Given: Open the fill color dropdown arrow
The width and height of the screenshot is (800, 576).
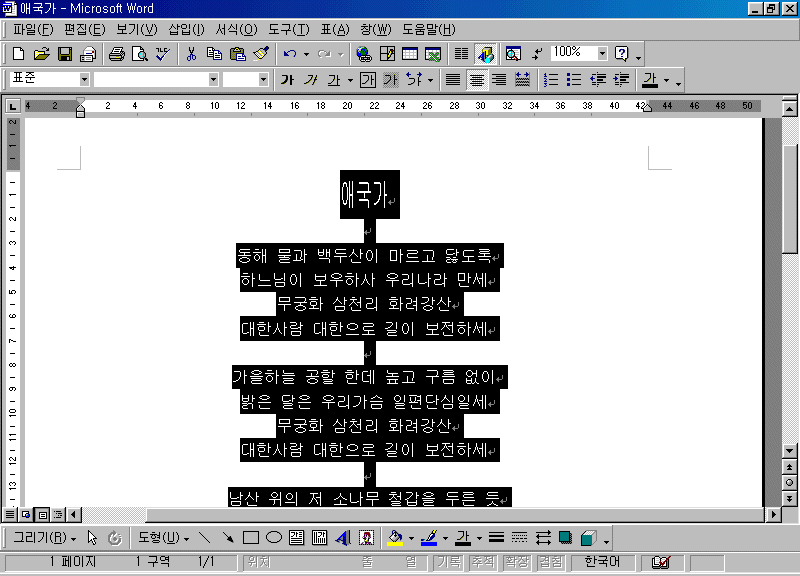Looking at the screenshot, I should [411, 538].
